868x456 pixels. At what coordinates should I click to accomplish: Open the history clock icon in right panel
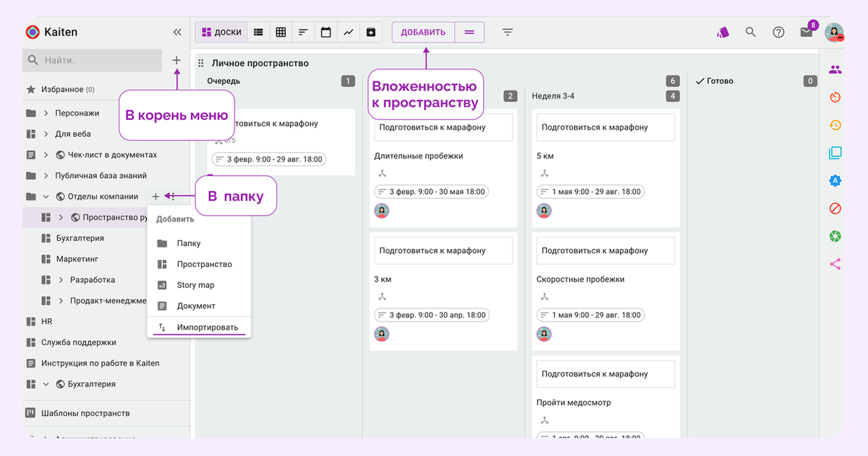(835, 125)
